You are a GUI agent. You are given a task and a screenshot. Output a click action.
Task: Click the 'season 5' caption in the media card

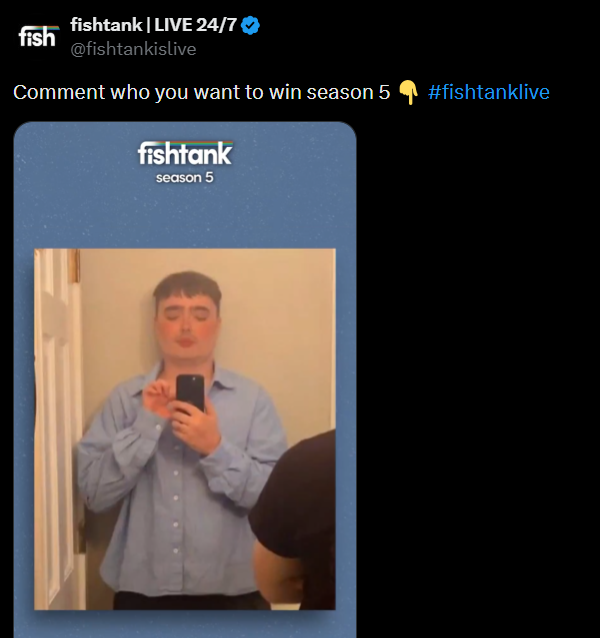point(185,178)
